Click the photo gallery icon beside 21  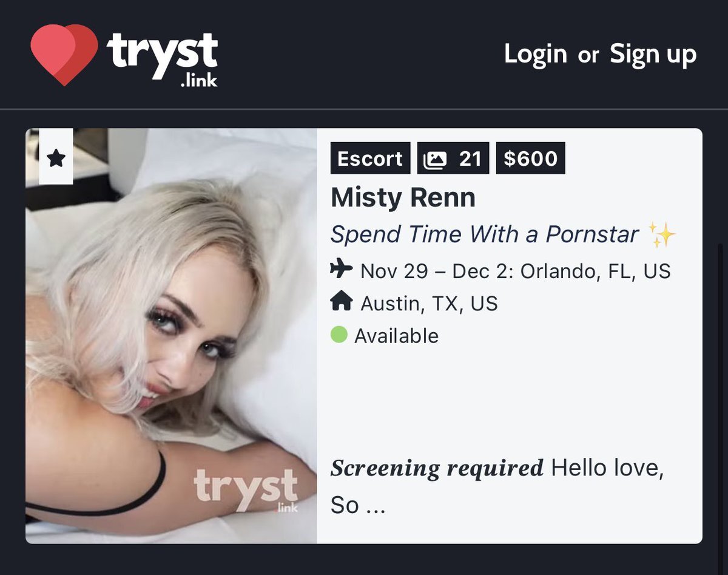pyautogui.click(x=434, y=158)
